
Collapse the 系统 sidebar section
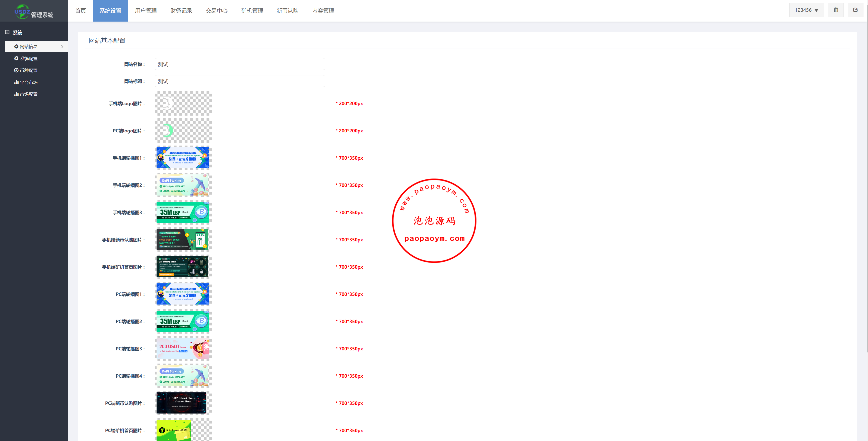7,32
